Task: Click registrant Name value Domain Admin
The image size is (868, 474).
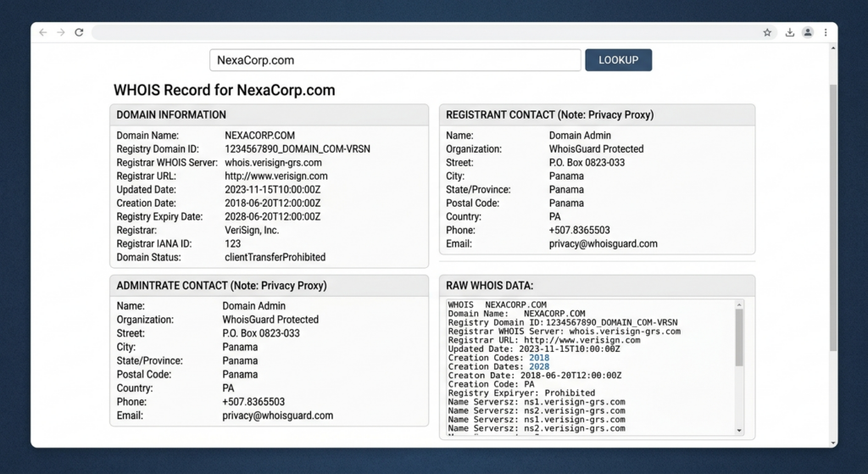Action: coord(580,136)
